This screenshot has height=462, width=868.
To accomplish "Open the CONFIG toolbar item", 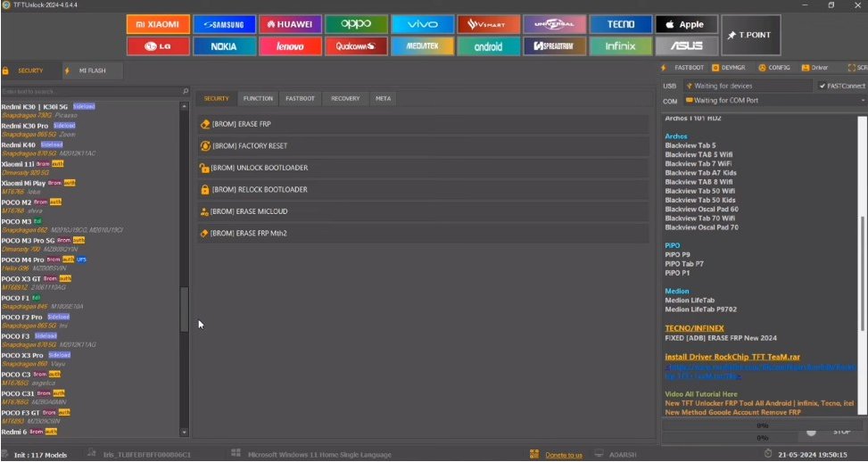I will pyautogui.click(x=774, y=68).
